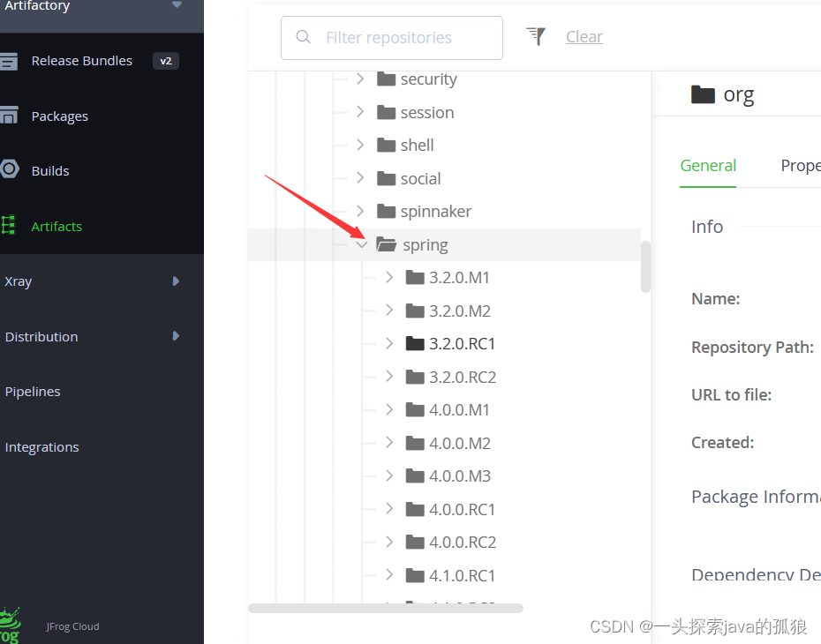Click the 4.1.0.RC1 folder icon
821x644 pixels.
click(x=415, y=575)
